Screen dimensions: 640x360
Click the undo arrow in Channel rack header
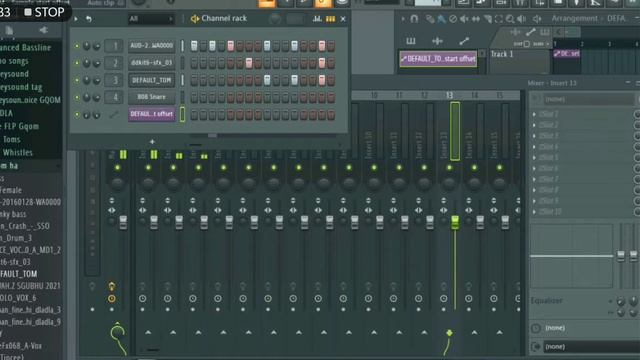click(x=89, y=19)
